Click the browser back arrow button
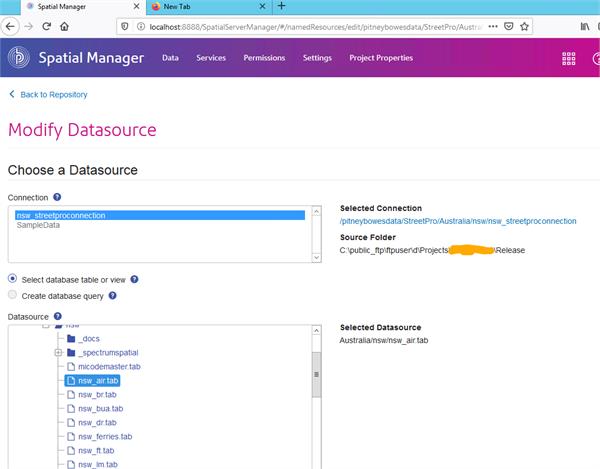This screenshot has height=469, width=600. tap(10, 26)
